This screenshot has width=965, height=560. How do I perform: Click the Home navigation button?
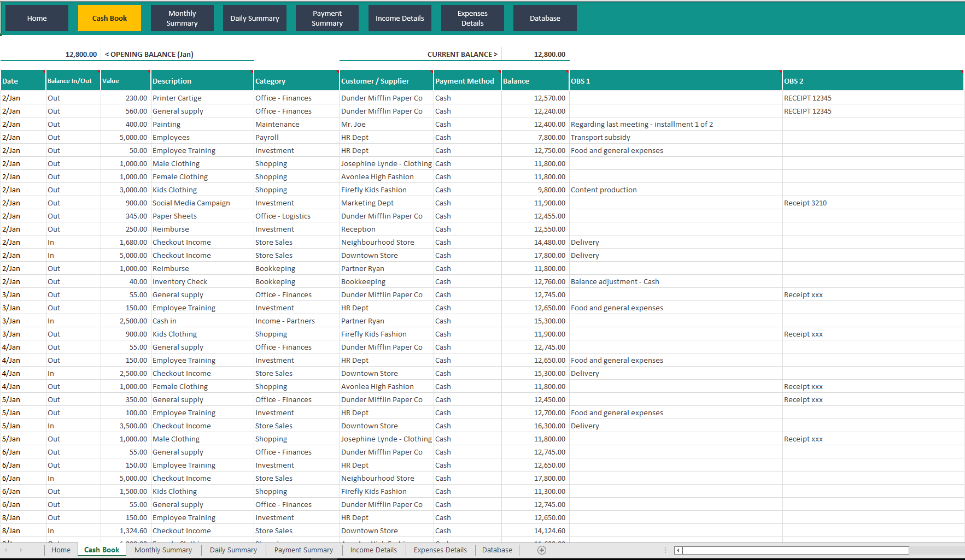point(36,17)
